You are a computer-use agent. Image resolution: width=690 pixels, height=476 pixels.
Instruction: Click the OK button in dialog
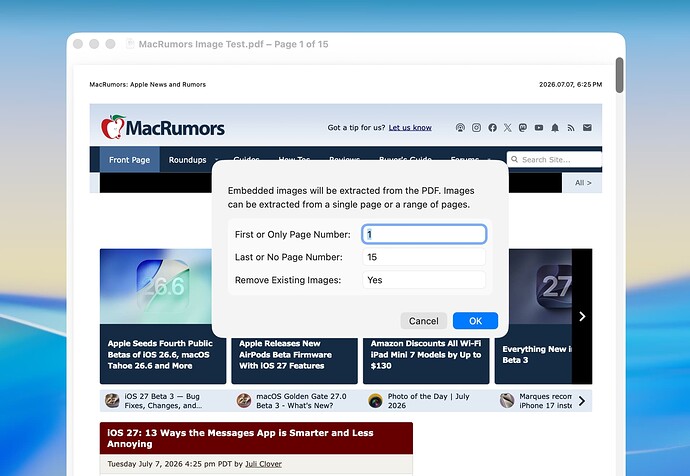[475, 321]
